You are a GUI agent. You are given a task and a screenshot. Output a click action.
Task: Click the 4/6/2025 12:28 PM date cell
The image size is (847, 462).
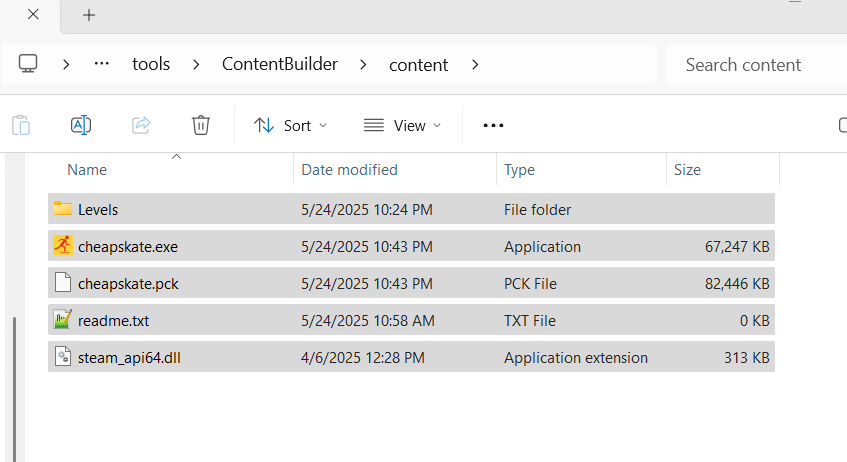pyautogui.click(x=363, y=358)
